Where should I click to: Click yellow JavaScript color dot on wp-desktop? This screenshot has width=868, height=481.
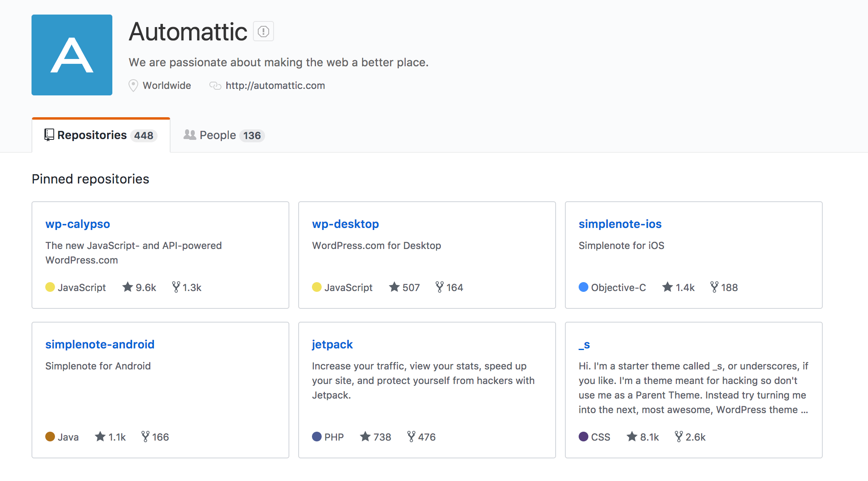click(x=317, y=287)
